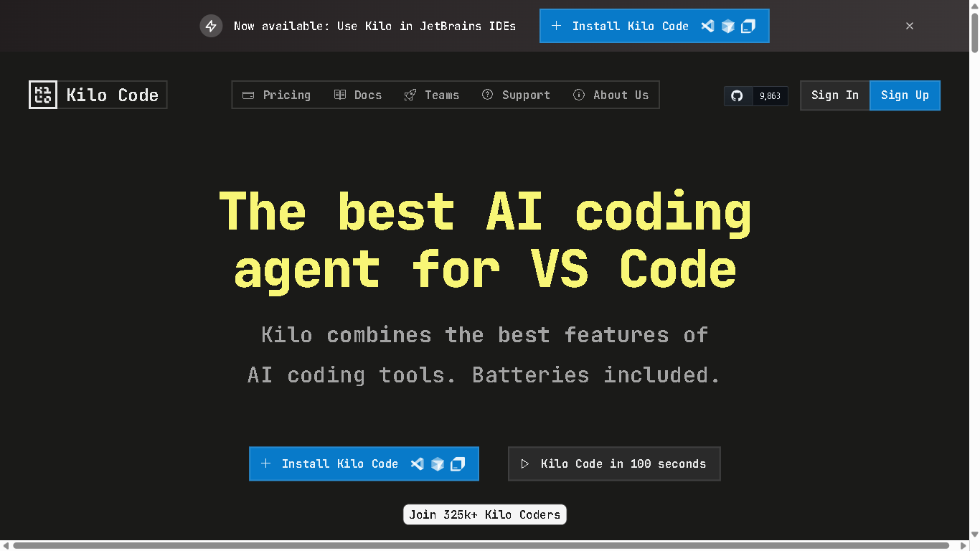Dismiss the JetBrains announcement banner

click(x=910, y=26)
